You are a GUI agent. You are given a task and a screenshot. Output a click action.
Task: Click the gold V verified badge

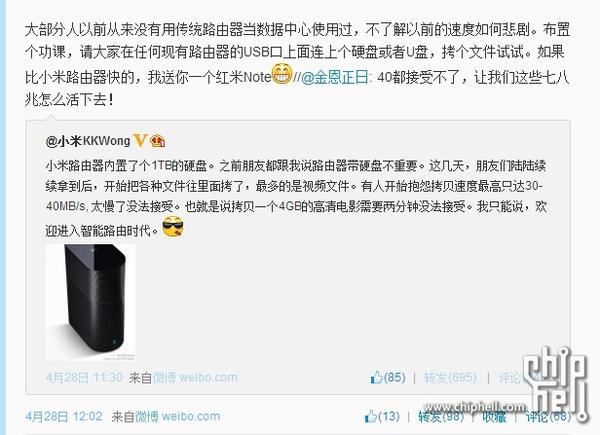[x=140, y=141]
